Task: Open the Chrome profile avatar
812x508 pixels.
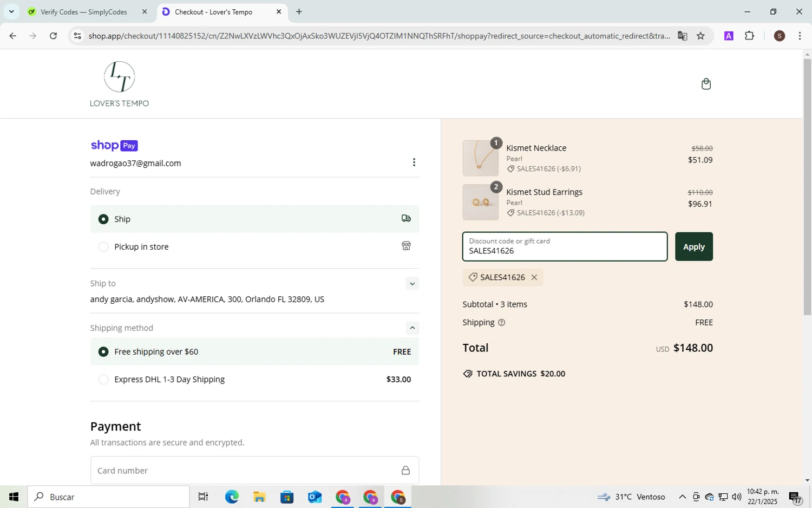Action: [780, 36]
